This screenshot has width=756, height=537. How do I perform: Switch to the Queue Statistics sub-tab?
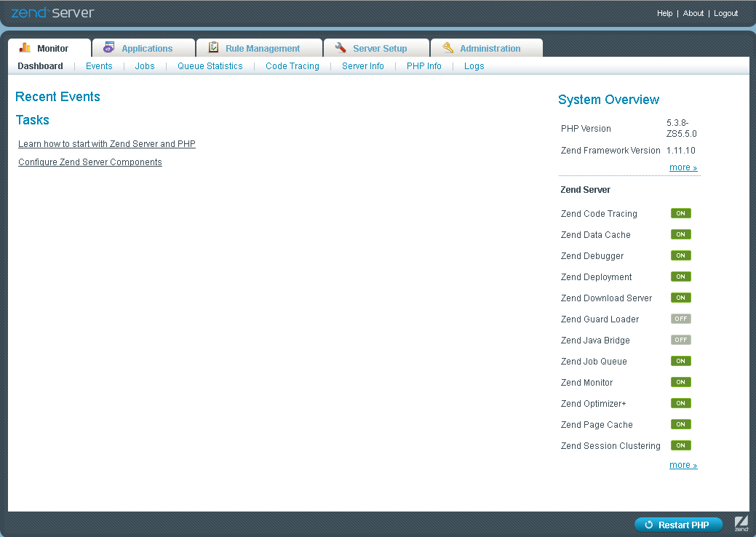click(x=210, y=66)
